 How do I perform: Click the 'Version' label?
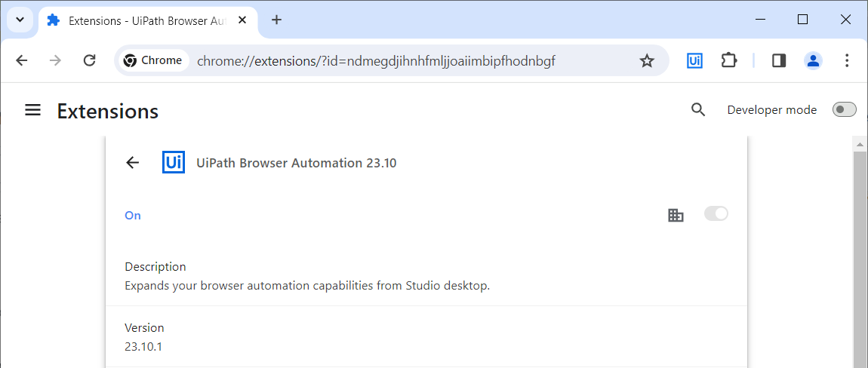point(144,327)
